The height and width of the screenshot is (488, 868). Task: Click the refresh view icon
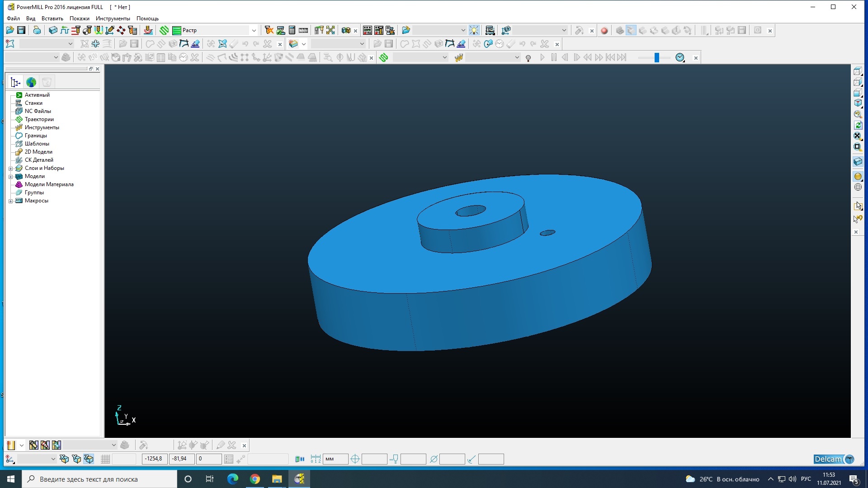pyautogui.click(x=858, y=125)
